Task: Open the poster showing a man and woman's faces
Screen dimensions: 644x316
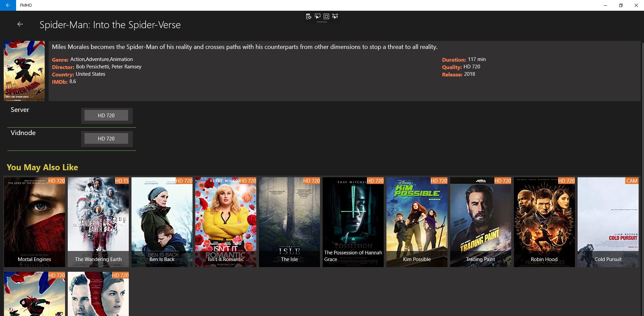Action: coord(98,294)
